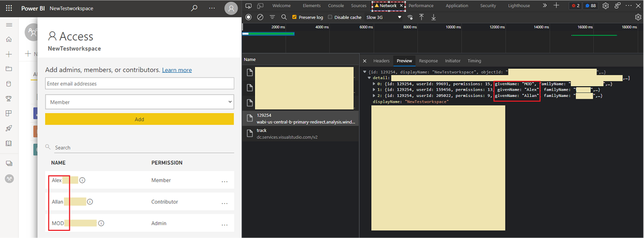Open the Slow 3G throttling dropdown

click(384, 17)
